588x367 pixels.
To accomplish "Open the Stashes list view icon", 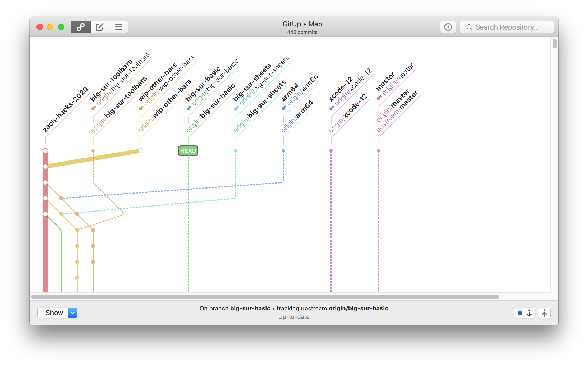I will [118, 27].
